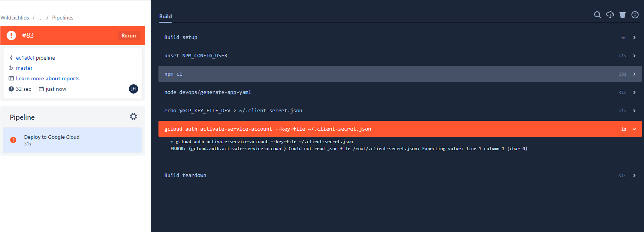This screenshot has height=232, width=644.
Task: Click the #83 pipeline number
Action: point(28,35)
